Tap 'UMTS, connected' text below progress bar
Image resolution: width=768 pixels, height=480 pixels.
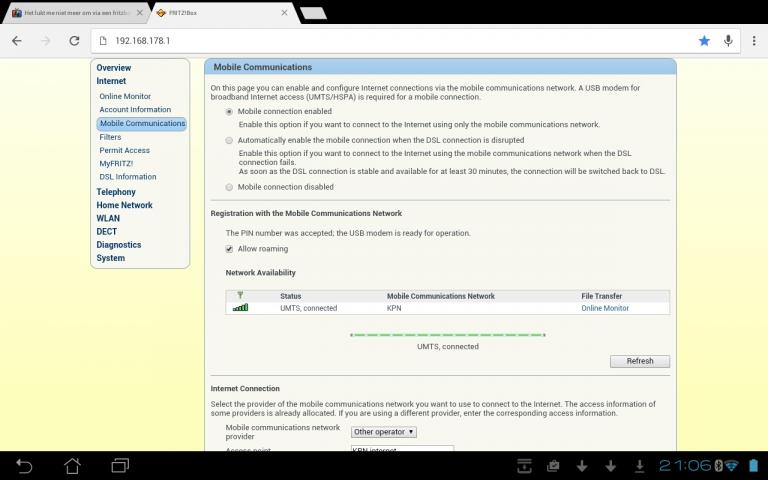tap(448, 346)
